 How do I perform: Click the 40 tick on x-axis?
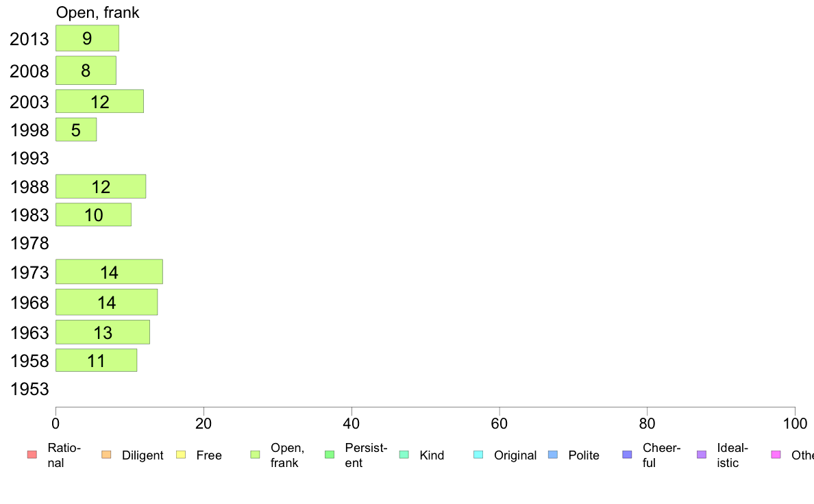pos(351,424)
